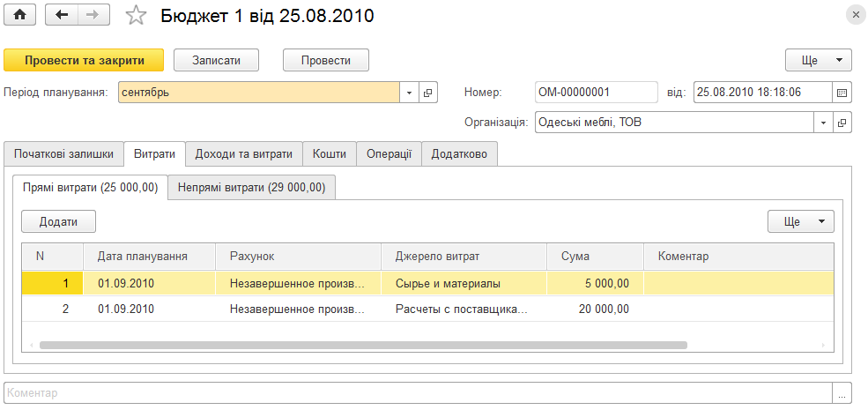Open the Доходи та витрати tab
Image resolution: width=868 pixels, height=410 pixels.
click(x=243, y=154)
